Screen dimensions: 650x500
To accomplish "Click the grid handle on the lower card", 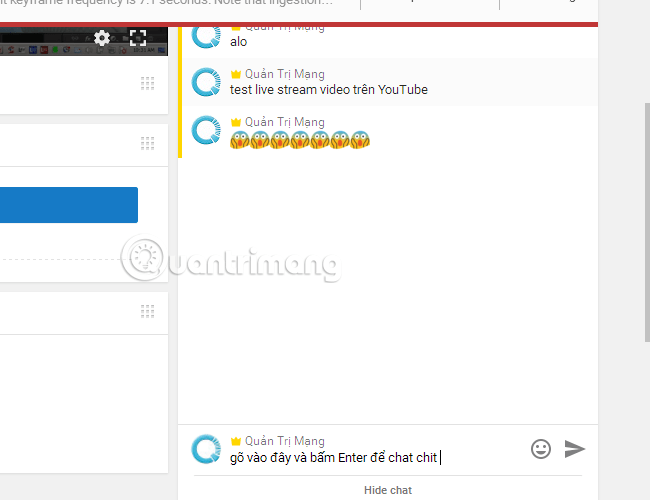I will [x=148, y=311].
